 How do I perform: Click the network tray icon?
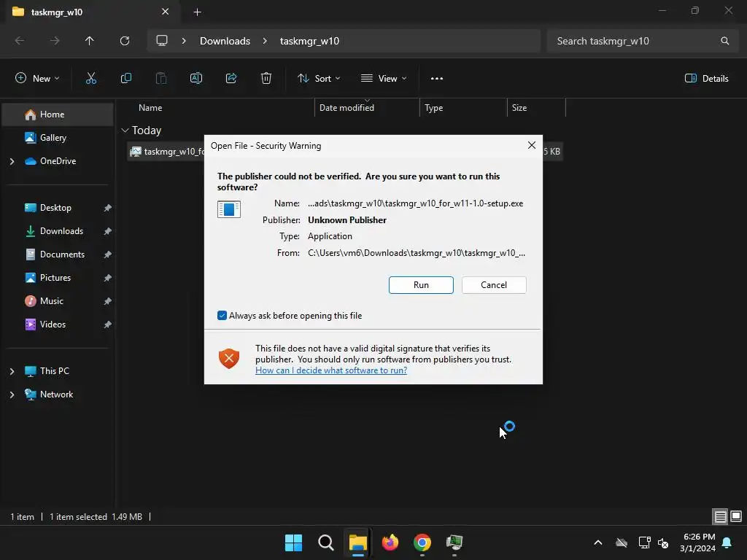pyautogui.click(x=645, y=542)
